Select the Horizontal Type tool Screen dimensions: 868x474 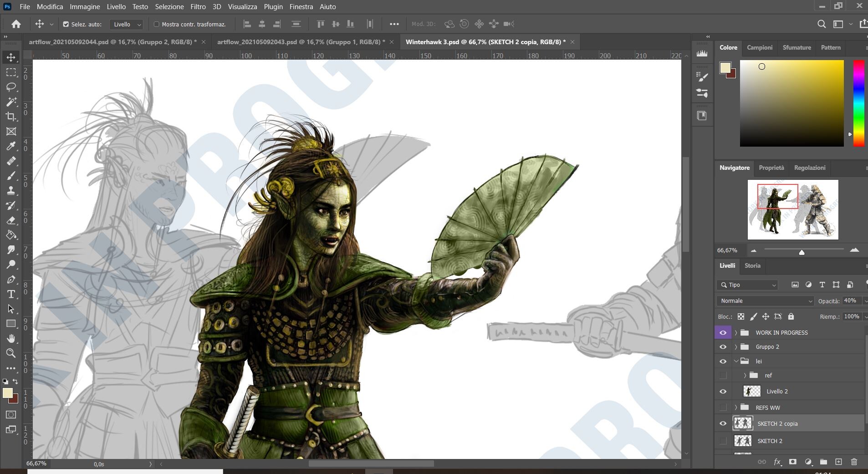click(x=11, y=294)
